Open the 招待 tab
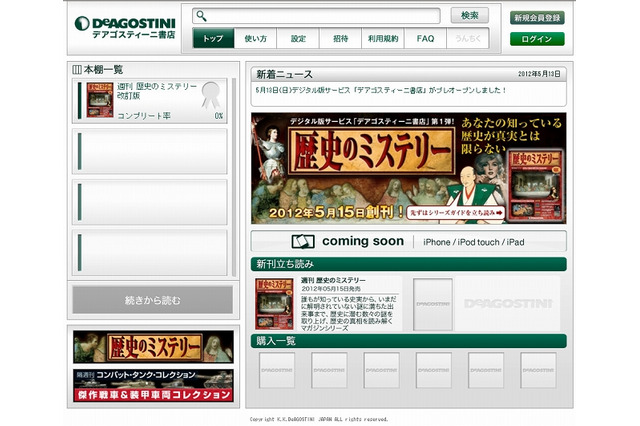The height and width of the screenshot is (426, 640). [x=340, y=38]
